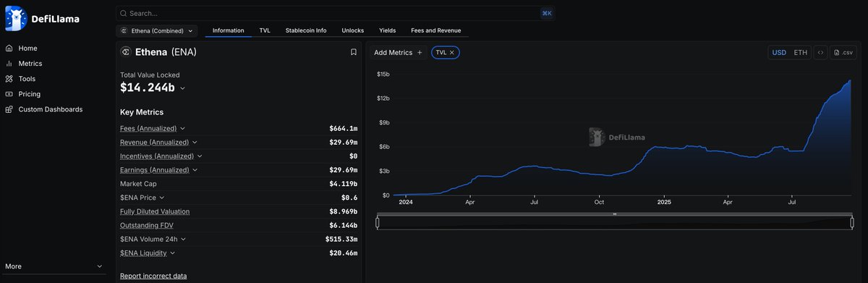
Task: Click the $6.144b outstanding FDV value
Action: coord(343,225)
